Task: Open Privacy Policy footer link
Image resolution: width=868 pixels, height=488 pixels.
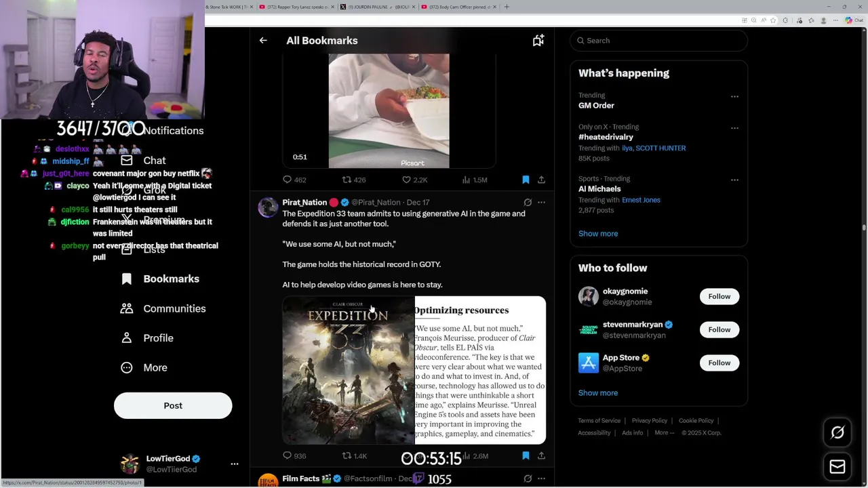Action: (x=650, y=421)
